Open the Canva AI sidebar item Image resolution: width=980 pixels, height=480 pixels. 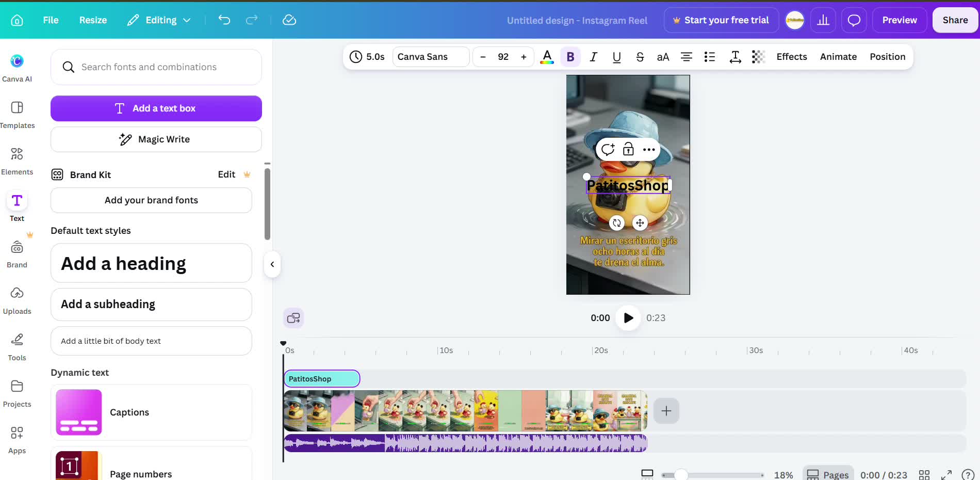pos(17,68)
